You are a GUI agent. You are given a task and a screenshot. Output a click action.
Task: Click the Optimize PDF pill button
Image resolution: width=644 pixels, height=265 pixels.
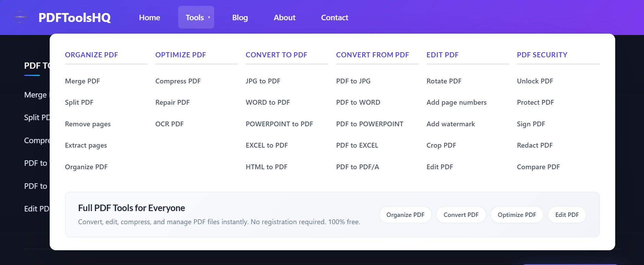coord(517,215)
